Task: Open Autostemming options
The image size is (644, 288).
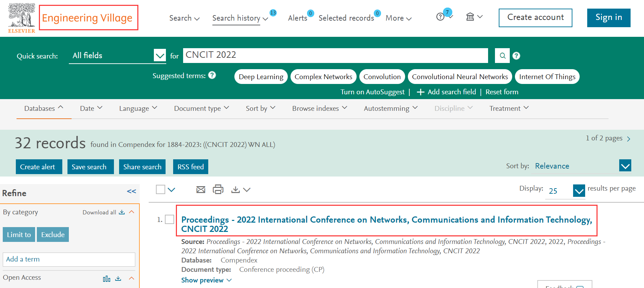Action: point(391,108)
